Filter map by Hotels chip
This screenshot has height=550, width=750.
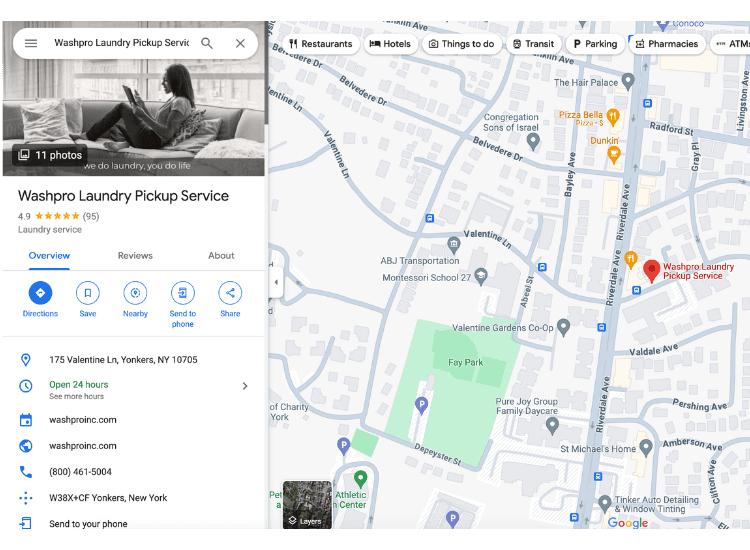(390, 44)
